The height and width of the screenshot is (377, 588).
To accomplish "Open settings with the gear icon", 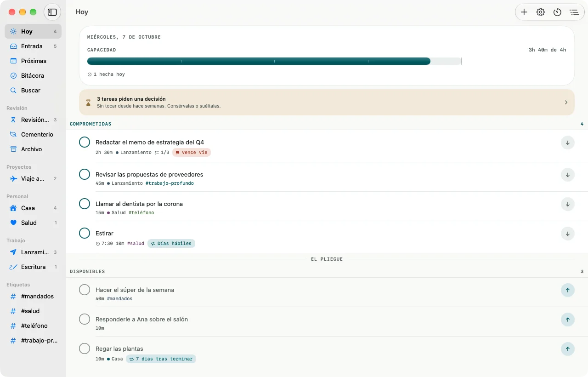I will [541, 12].
